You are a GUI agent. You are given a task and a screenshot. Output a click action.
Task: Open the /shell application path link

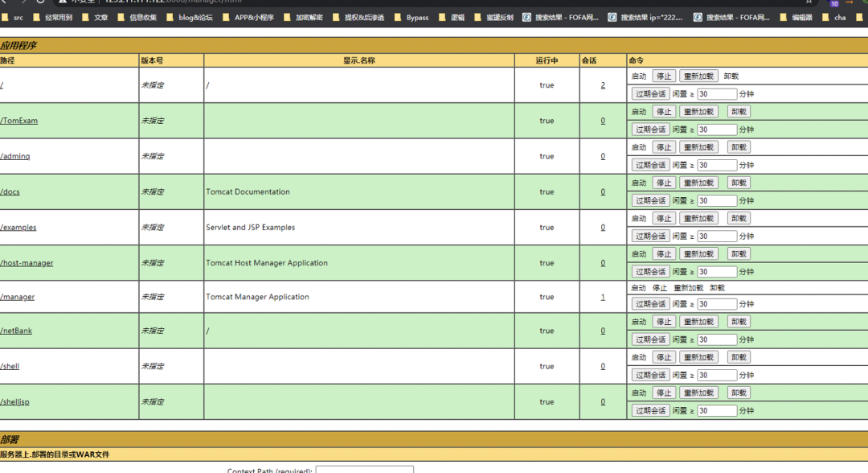[x=10, y=366]
